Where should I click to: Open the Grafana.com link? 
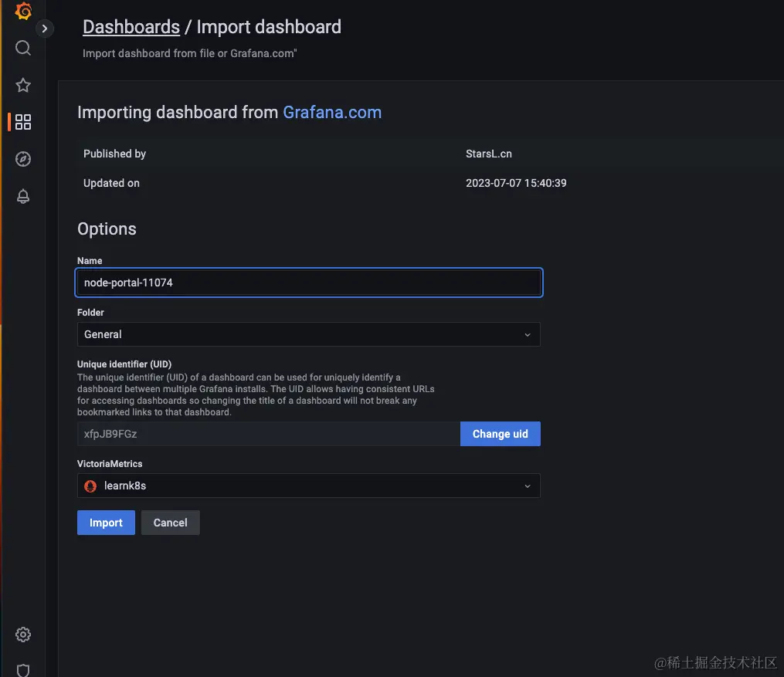tap(332, 113)
